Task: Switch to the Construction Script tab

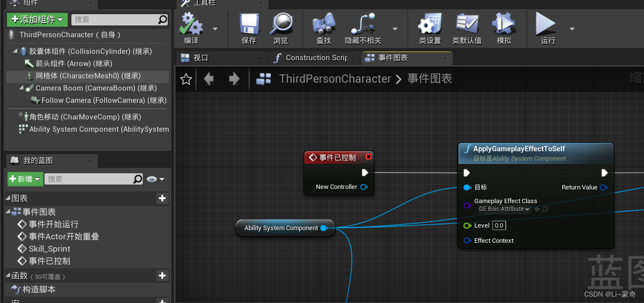Action: coord(316,58)
